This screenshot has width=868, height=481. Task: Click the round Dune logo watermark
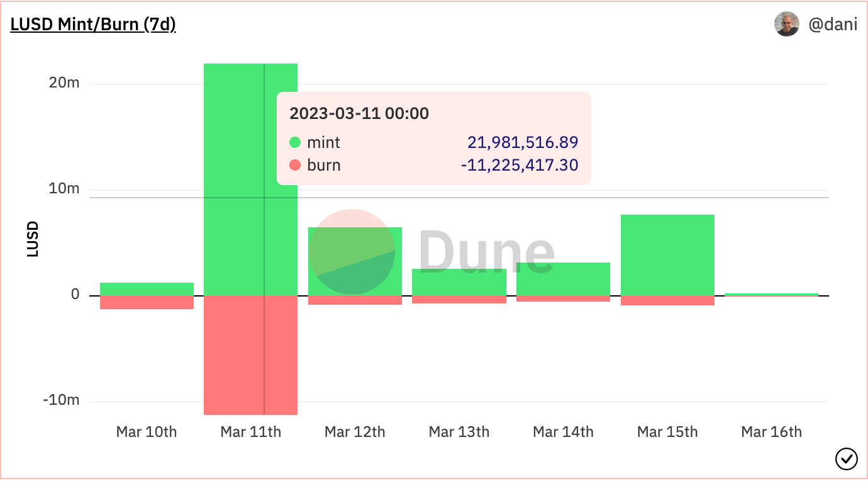pos(352,252)
